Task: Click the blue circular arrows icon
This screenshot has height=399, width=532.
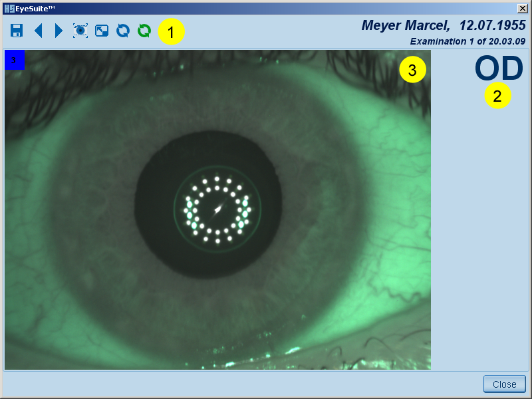Action: coord(123,31)
